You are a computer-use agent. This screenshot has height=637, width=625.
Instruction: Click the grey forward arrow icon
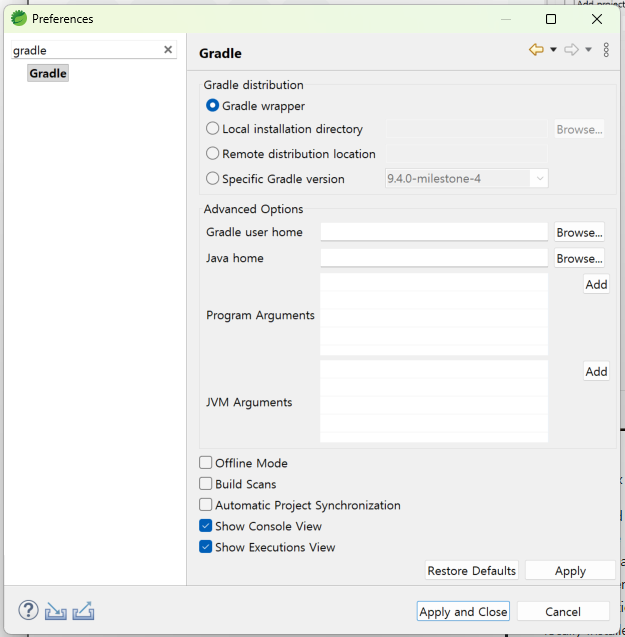[571, 50]
